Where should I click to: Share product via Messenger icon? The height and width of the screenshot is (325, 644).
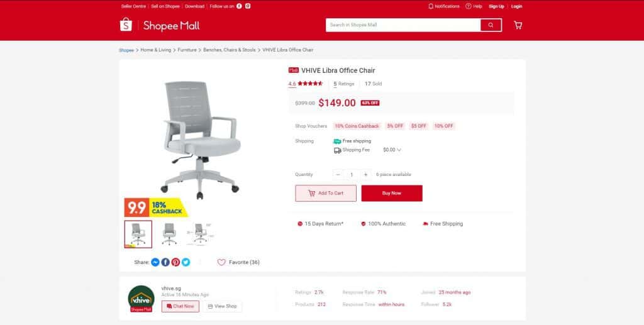[155, 262]
